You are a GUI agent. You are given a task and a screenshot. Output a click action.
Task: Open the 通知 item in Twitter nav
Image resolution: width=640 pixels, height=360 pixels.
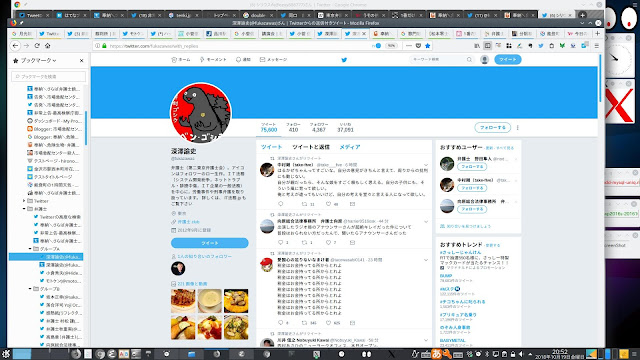(243, 60)
